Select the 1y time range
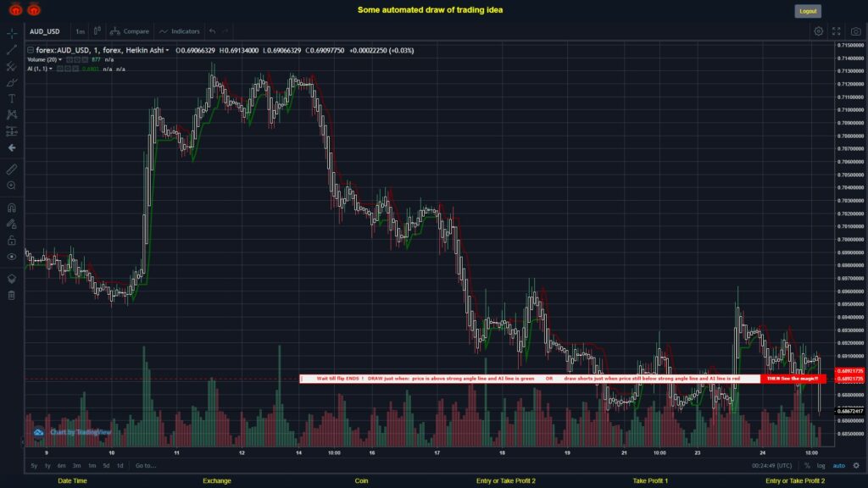The image size is (868, 488). 47,466
